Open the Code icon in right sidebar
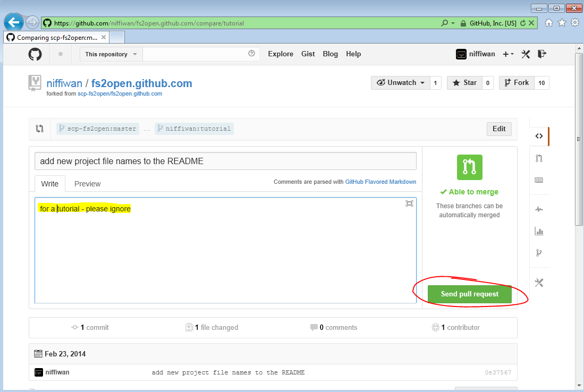This screenshot has width=584, height=392. [x=539, y=136]
